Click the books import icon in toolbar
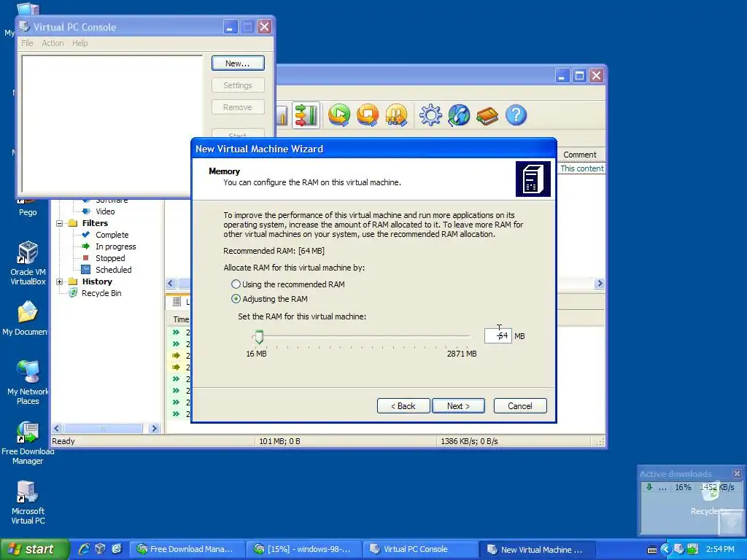Image resolution: width=747 pixels, height=560 pixels. tap(487, 115)
